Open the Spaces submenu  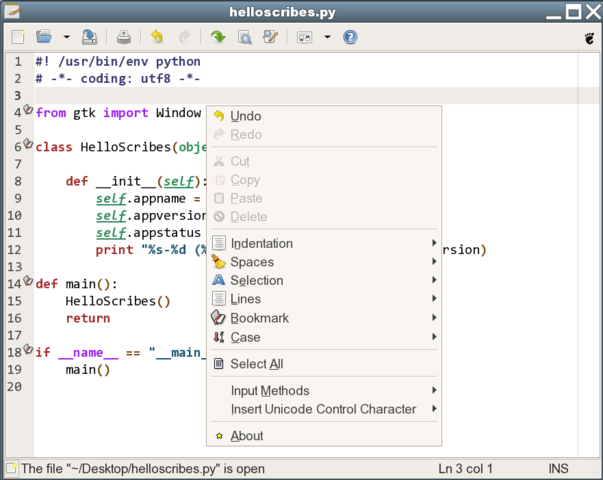coord(324,262)
